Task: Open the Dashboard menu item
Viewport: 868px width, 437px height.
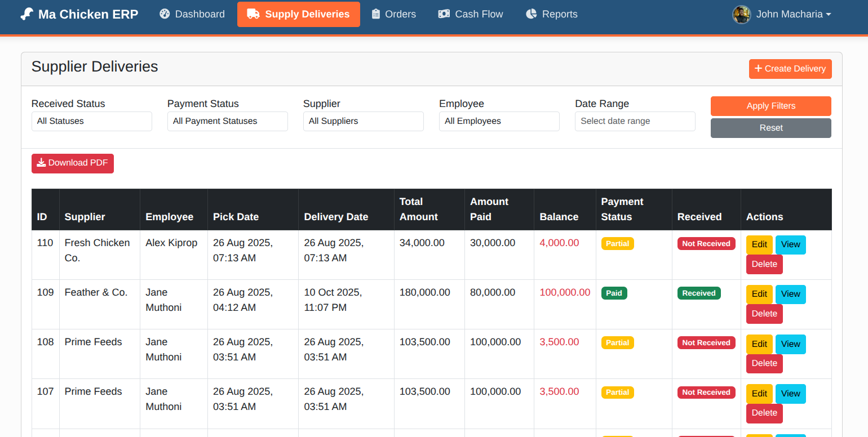Action: tap(192, 14)
